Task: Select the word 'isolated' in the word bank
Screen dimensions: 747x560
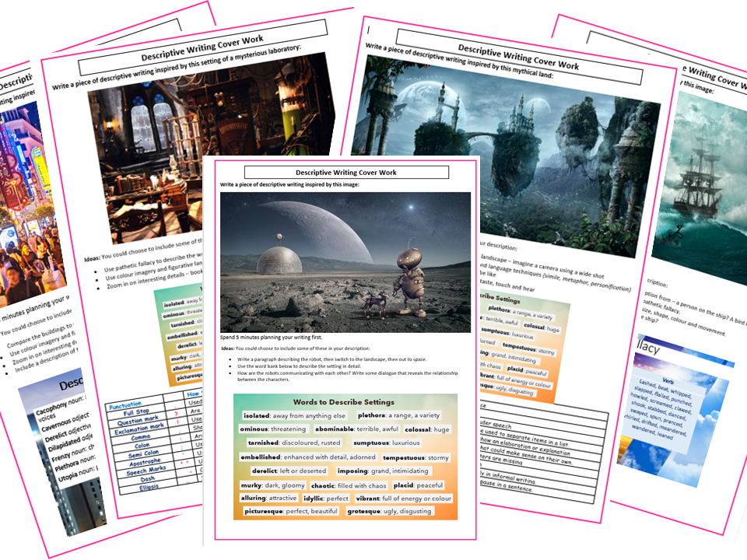Action: pyautogui.click(x=257, y=415)
